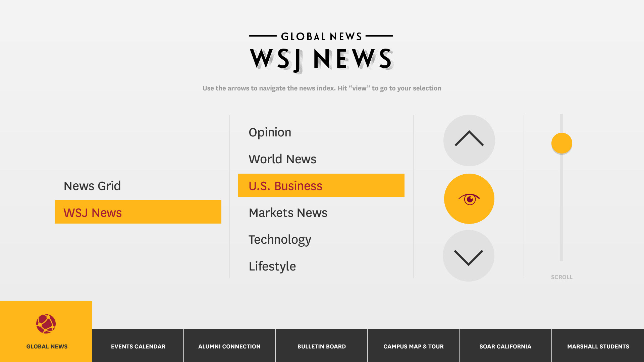Click the globe icon in Global News tab
Image resolution: width=644 pixels, height=362 pixels.
click(46, 324)
